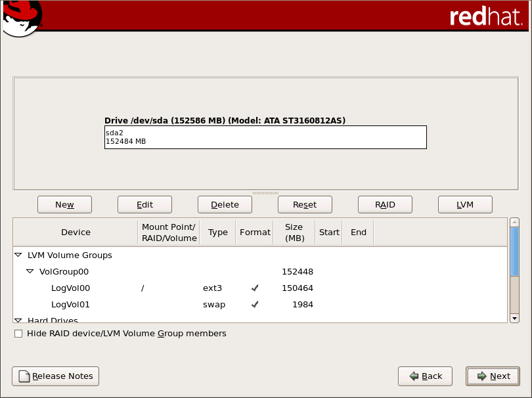
Task: Collapse the VolGroup00 group
Action: pos(29,271)
